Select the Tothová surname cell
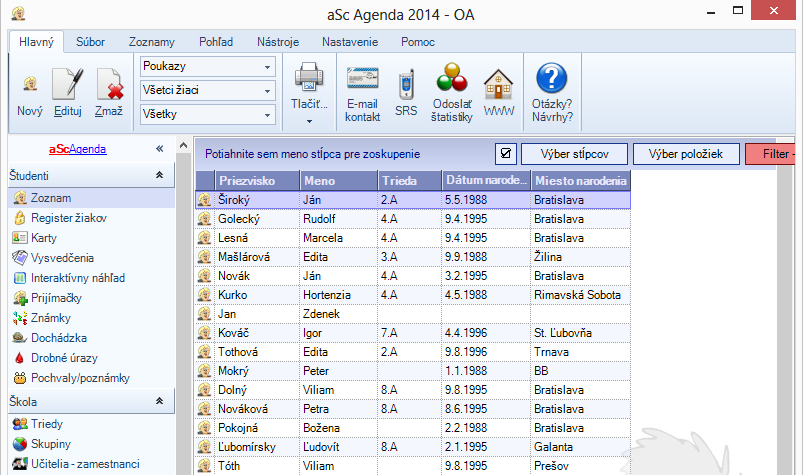803x475 pixels. pyautogui.click(x=257, y=352)
